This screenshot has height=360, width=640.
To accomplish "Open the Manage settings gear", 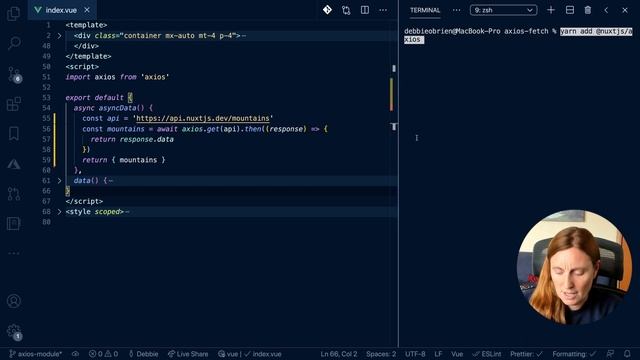I will tap(14, 331).
